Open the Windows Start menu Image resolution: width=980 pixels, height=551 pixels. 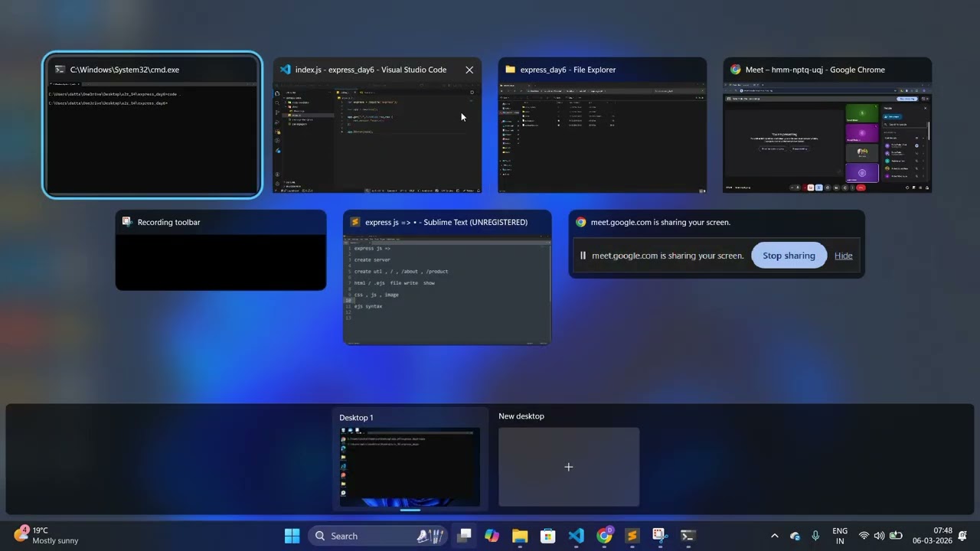click(292, 536)
